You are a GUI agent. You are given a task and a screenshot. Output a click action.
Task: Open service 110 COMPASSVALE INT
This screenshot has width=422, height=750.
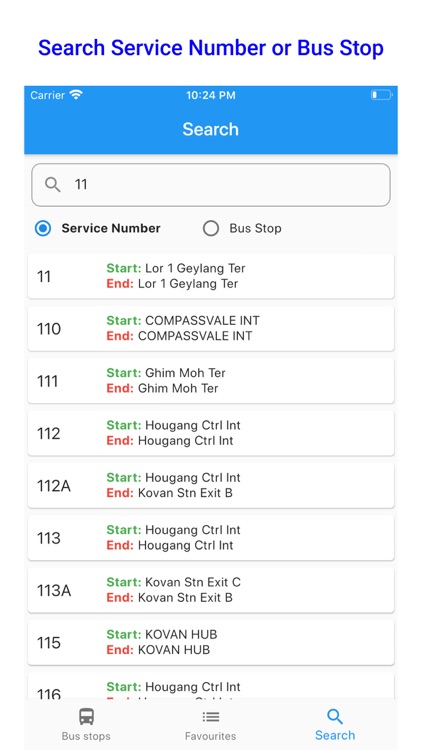pos(211,328)
